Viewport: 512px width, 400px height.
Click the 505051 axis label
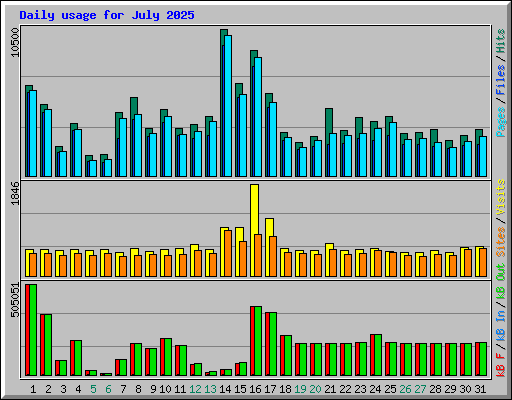pos(15,300)
